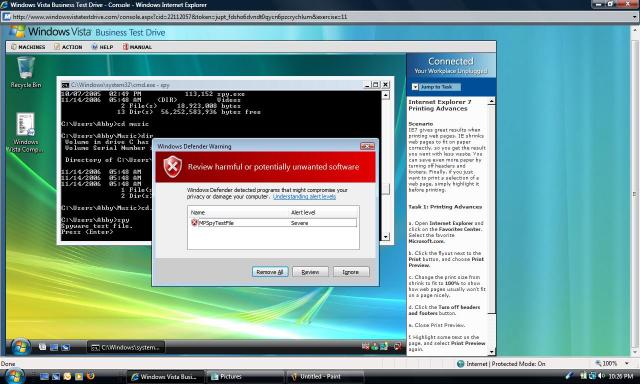Open the ACTION menu in console toolbar
The width and height of the screenshot is (640, 384).
point(68,47)
